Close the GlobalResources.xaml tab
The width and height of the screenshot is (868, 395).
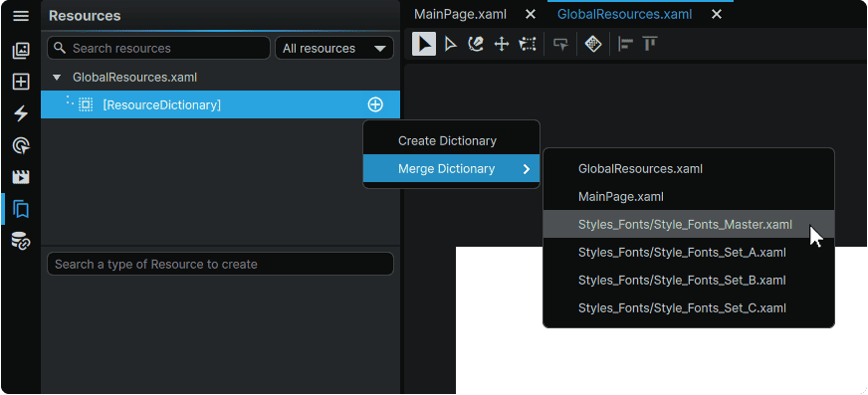[717, 14]
